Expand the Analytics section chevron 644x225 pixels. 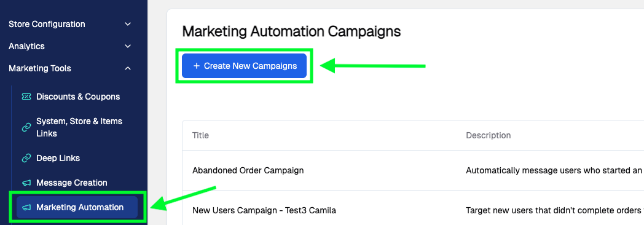tap(128, 46)
